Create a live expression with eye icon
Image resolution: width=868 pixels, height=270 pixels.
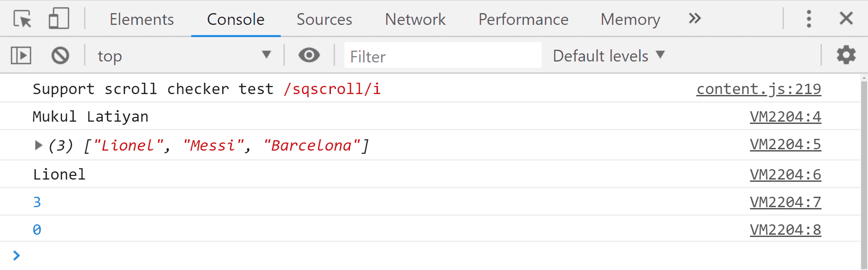(x=309, y=55)
